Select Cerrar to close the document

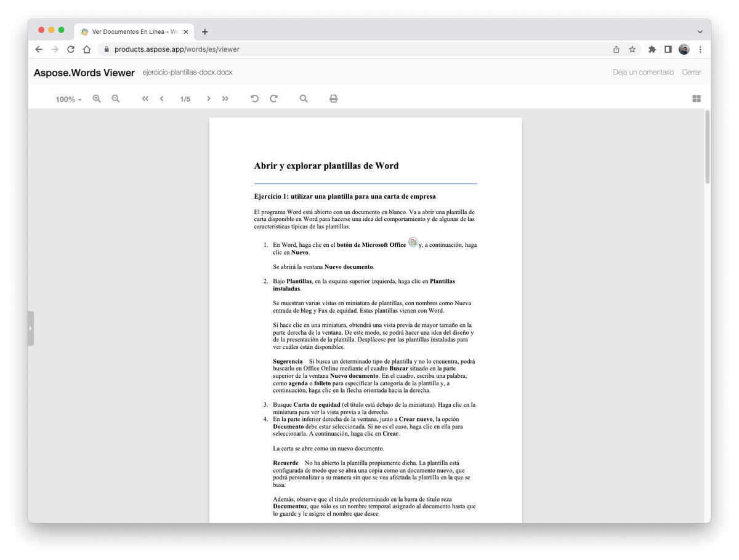[x=691, y=72]
